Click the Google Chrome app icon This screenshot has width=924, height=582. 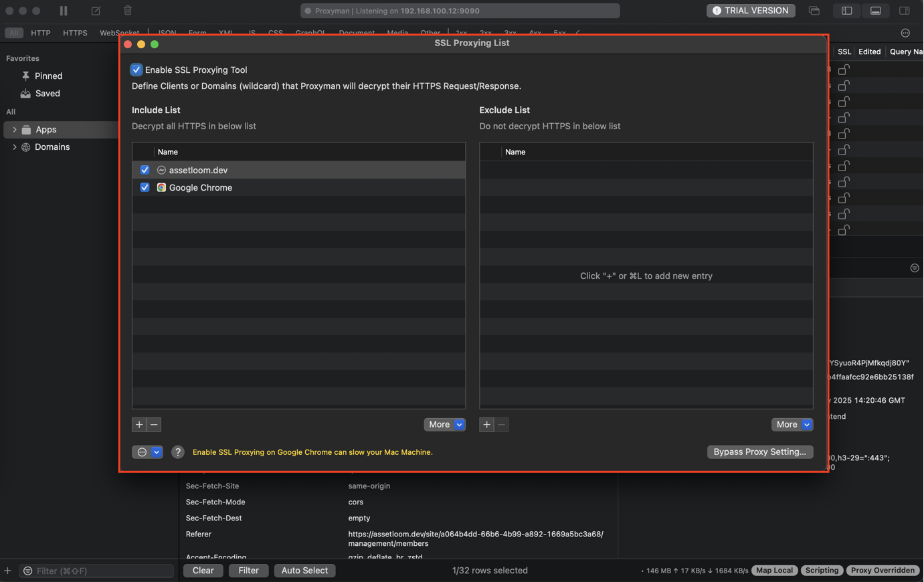[x=161, y=188]
